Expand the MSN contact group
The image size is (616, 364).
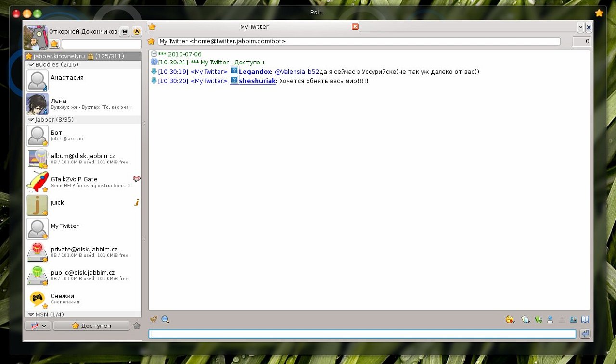[31, 314]
